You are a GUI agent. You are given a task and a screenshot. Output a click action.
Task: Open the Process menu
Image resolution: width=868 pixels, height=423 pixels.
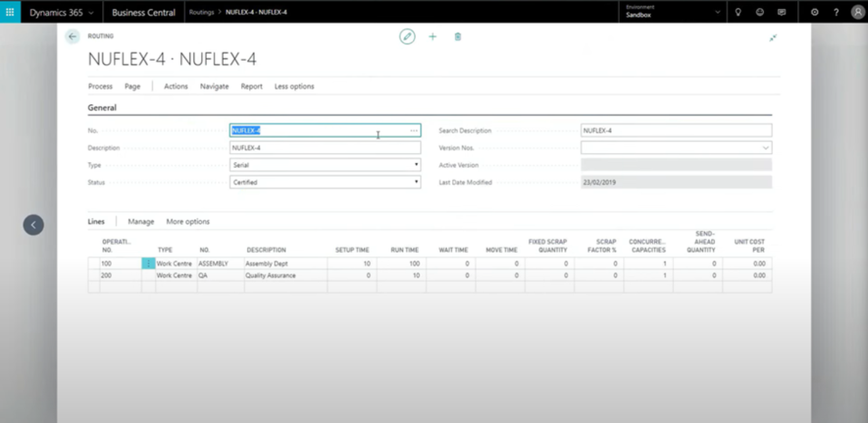(x=101, y=86)
